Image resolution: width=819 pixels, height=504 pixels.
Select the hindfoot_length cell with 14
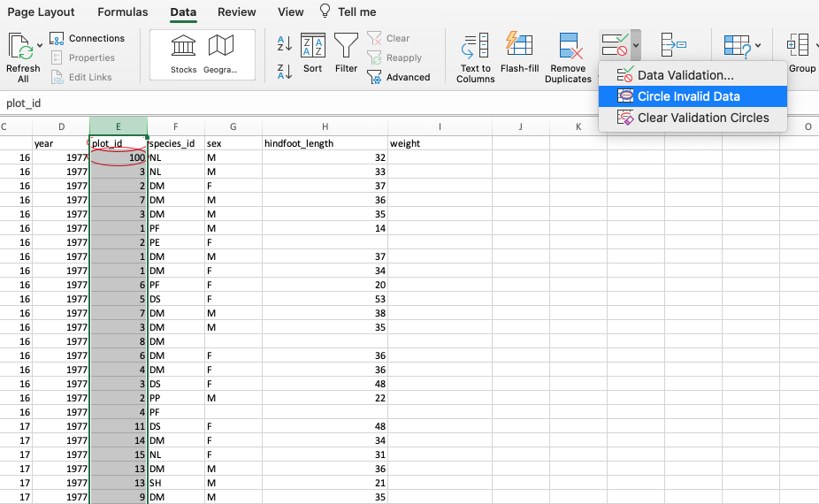(x=325, y=228)
